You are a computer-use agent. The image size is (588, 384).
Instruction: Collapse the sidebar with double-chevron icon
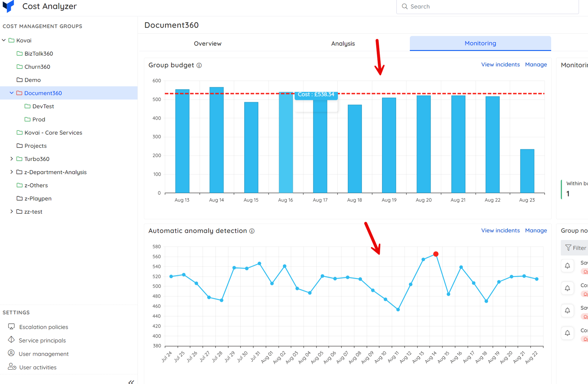131,382
